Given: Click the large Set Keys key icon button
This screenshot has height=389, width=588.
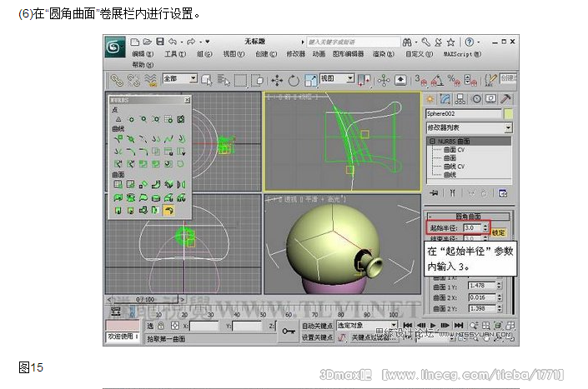Looking at the screenshot, I should (x=288, y=332).
